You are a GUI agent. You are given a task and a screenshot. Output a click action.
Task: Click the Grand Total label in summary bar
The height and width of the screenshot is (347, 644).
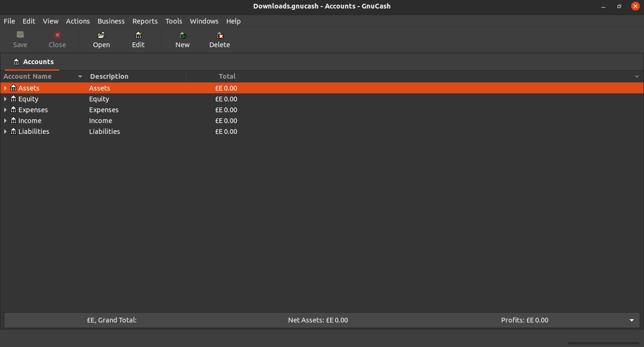(112, 320)
